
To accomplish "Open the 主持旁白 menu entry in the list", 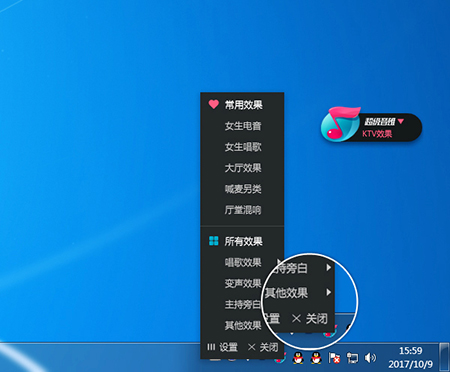I will pyautogui.click(x=243, y=304).
